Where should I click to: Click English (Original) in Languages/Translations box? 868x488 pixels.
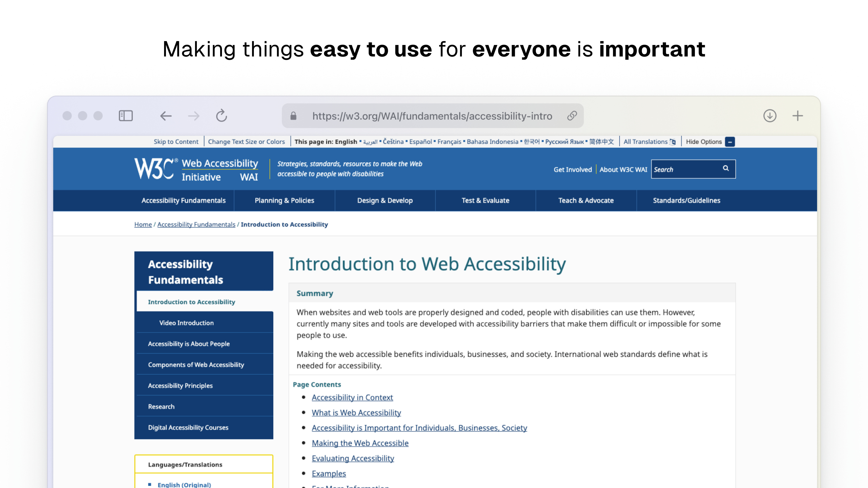(184, 485)
